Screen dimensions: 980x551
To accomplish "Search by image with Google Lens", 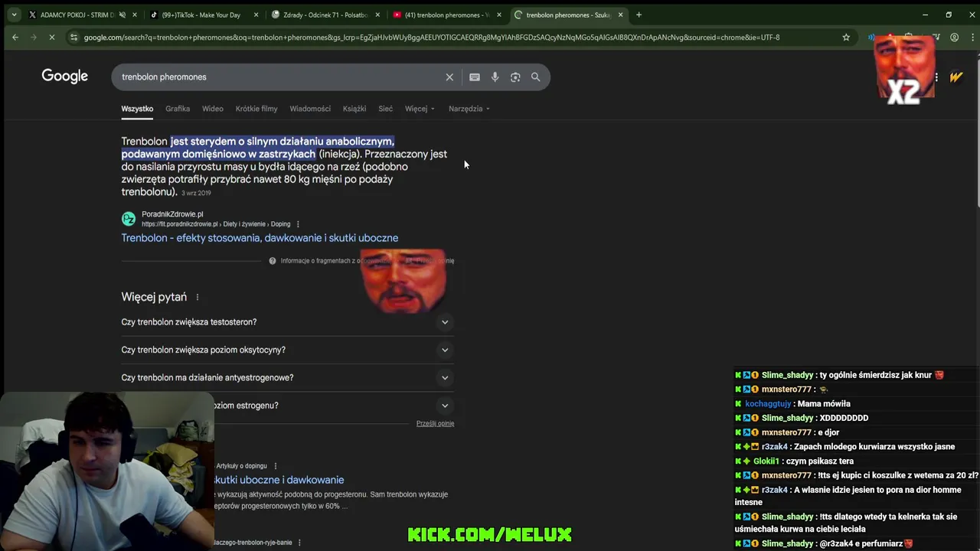I will click(515, 77).
